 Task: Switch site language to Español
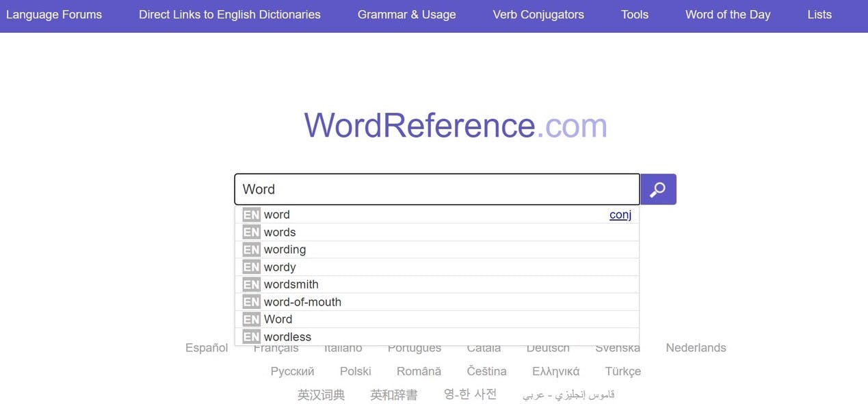(x=207, y=348)
